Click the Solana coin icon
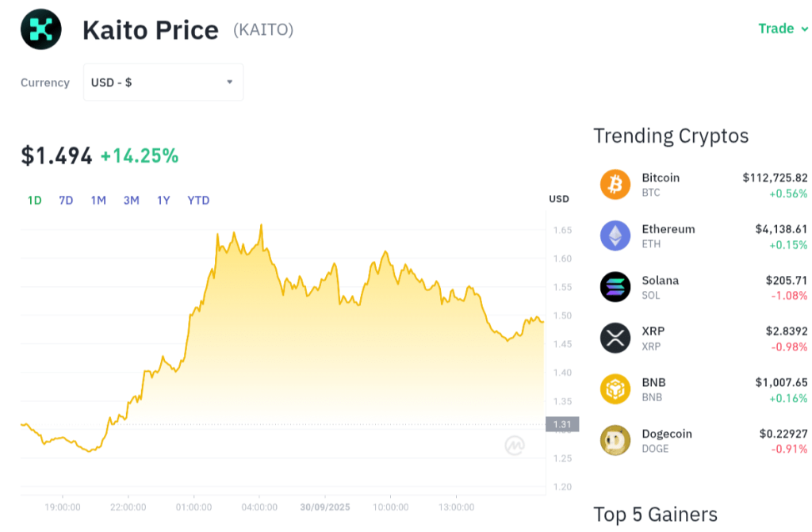Screen dimensions: 812x532 point(615,287)
